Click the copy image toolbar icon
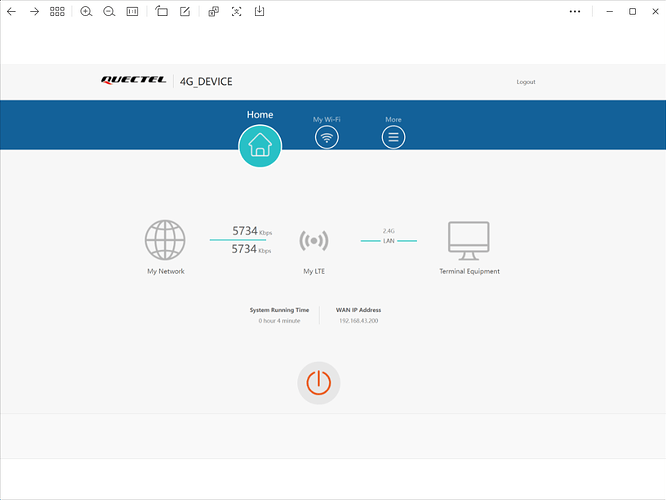 coord(214,11)
